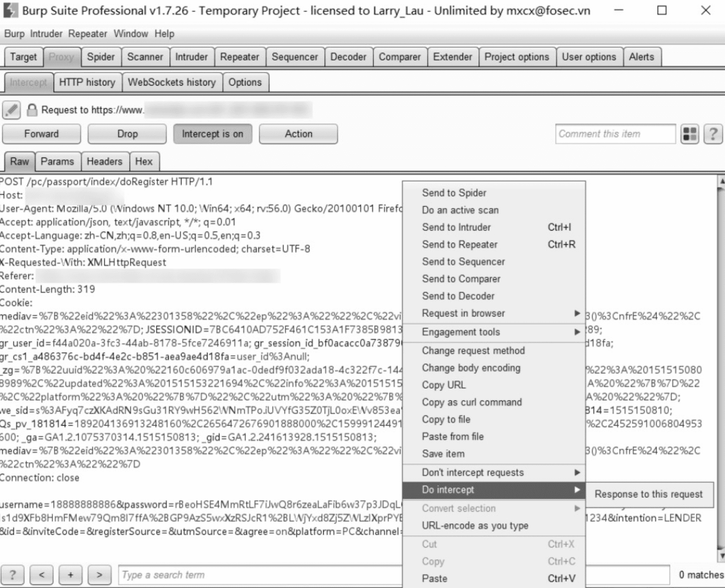The image size is (725, 588).
Task: Click the Burp Suite title bar logo
Action: click(x=10, y=10)
